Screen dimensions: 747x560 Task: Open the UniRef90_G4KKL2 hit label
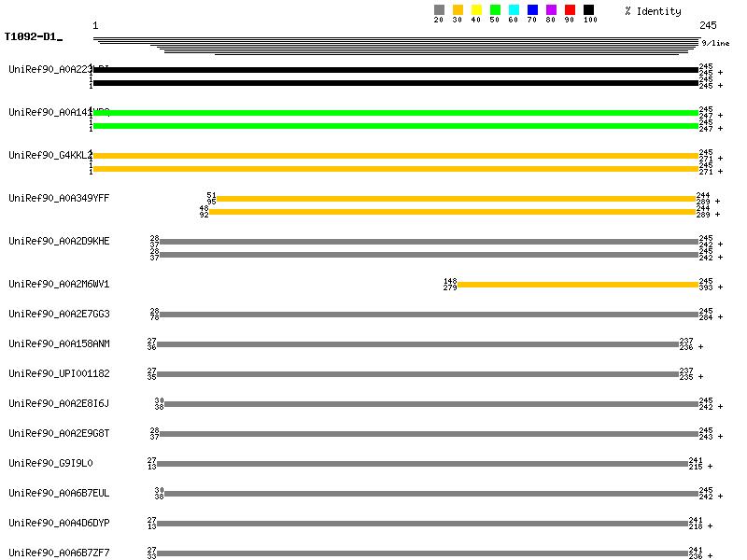[x=50, y=155]
